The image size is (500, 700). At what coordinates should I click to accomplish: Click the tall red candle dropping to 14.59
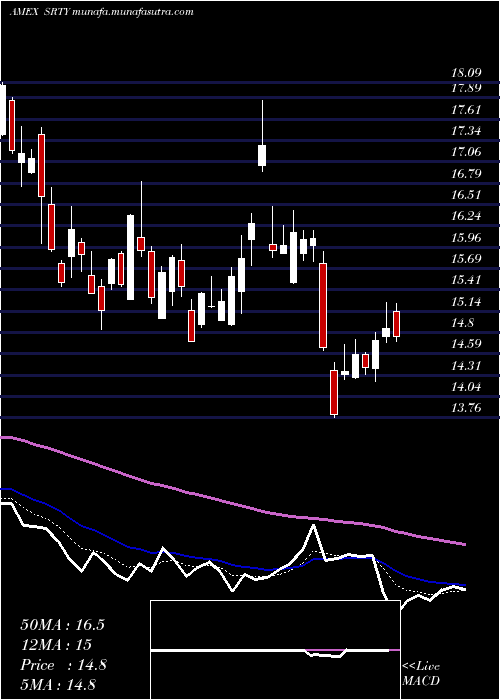click(x=323, y=305)
